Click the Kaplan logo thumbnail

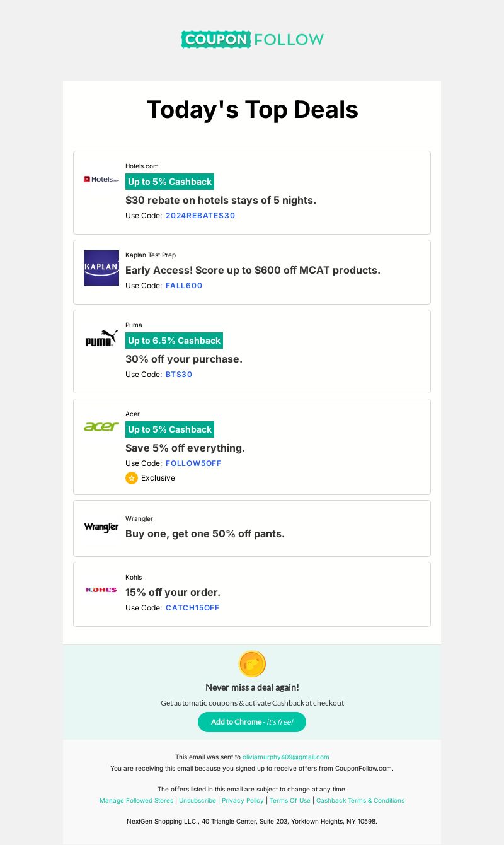pos(101,268)
